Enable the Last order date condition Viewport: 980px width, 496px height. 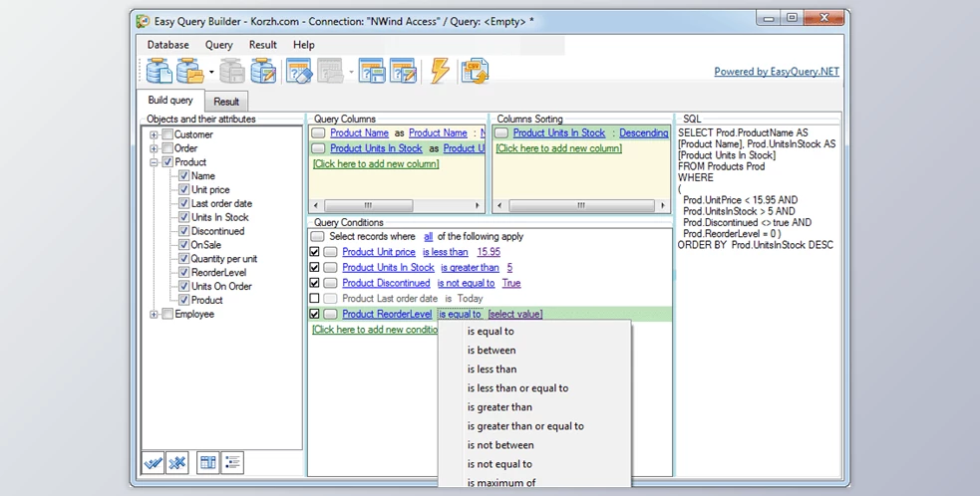coord(314,299)
